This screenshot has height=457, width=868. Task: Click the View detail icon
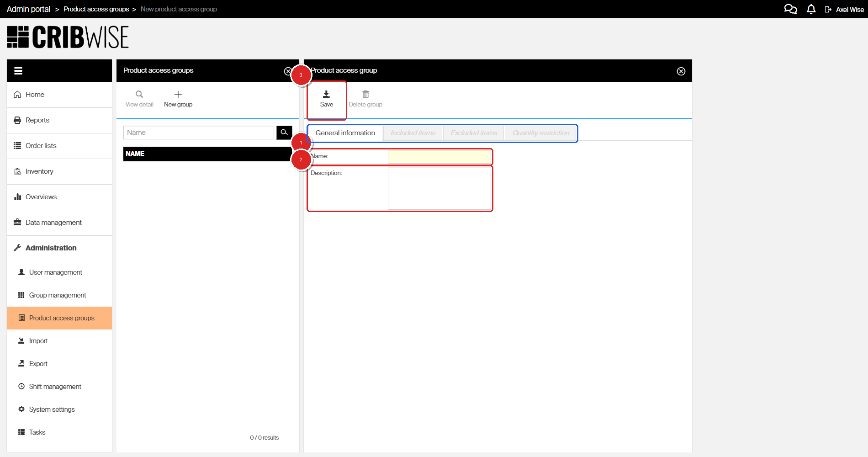click(139, 95)
